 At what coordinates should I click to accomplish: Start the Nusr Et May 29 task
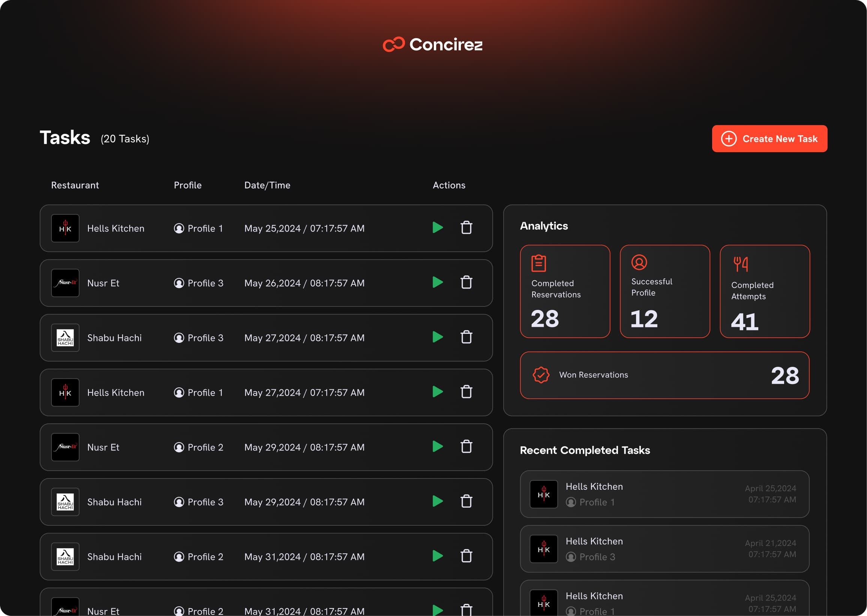pos(438,446)
